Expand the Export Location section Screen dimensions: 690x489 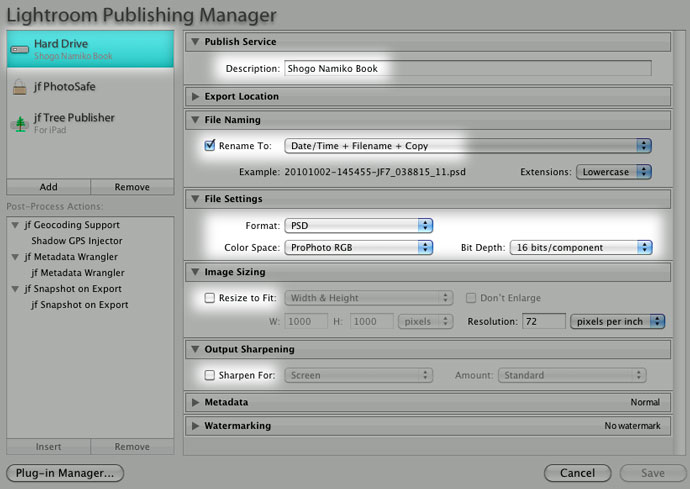[x=195, y=96]
